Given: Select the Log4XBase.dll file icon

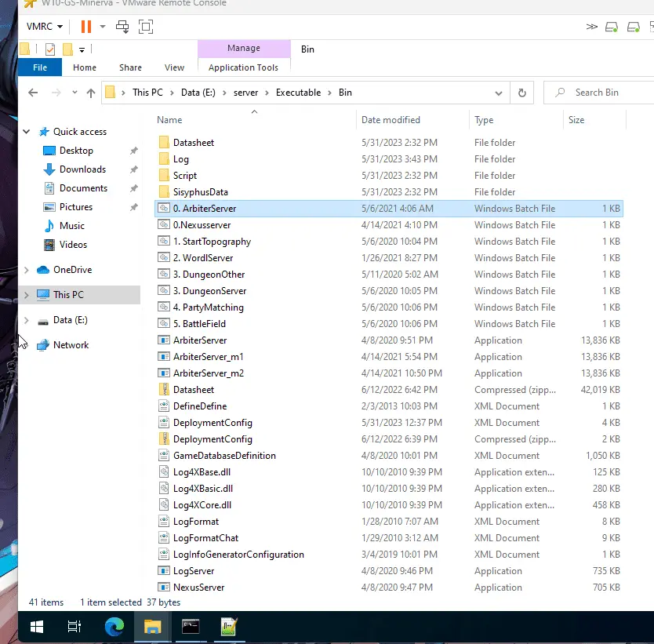Looking at the screenshot, I should point(164,471).
